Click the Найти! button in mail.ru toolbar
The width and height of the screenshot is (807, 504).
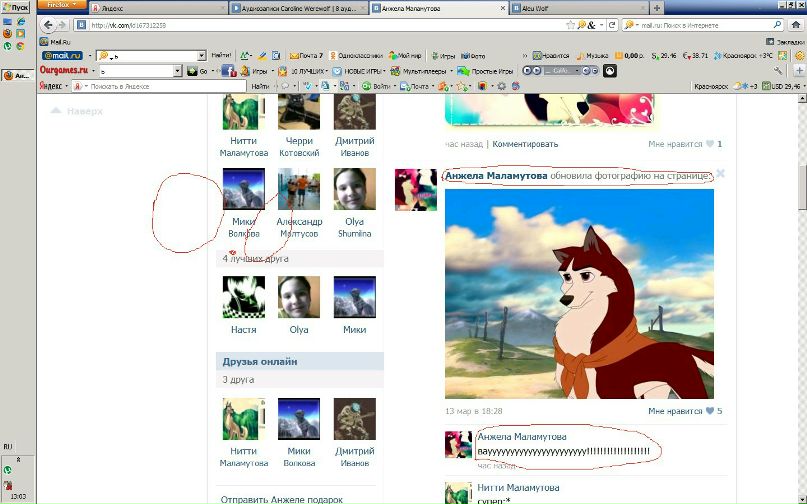pos(221,56)
